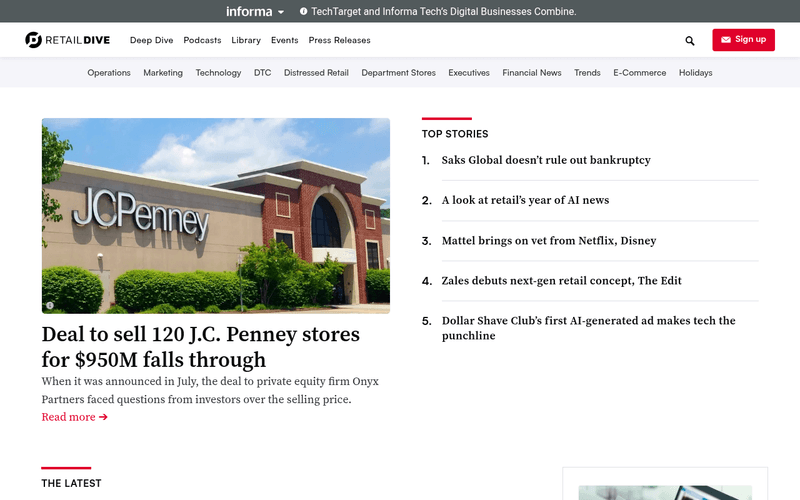Open Distressed Retail topic
Image resolution: width=800 pixels, height=500 pixels.
coord(316,73)
